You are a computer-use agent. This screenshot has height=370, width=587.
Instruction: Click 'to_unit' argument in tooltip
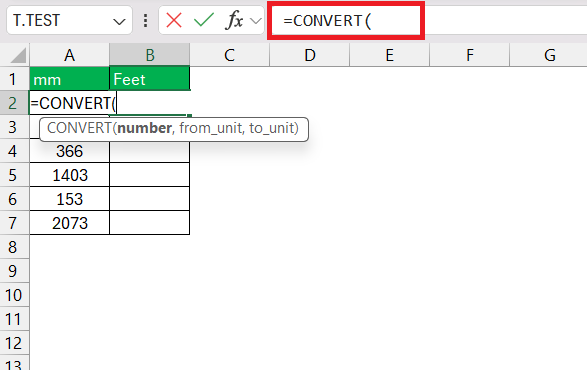click(272, 128)
